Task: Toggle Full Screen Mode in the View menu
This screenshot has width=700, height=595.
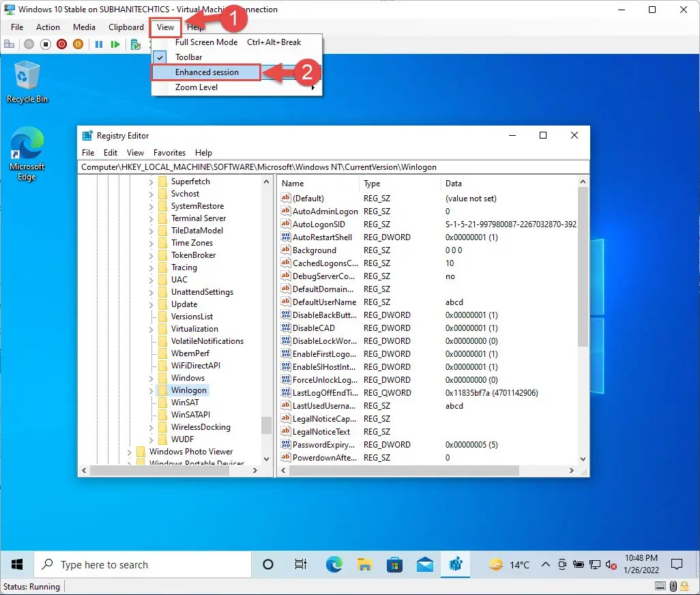Action: [x=206, y=42]
